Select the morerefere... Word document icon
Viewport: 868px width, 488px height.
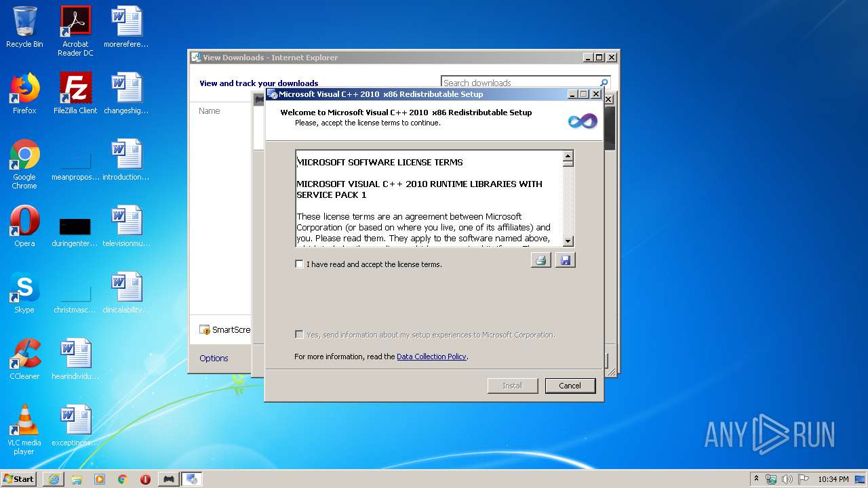tap(126, 27)
